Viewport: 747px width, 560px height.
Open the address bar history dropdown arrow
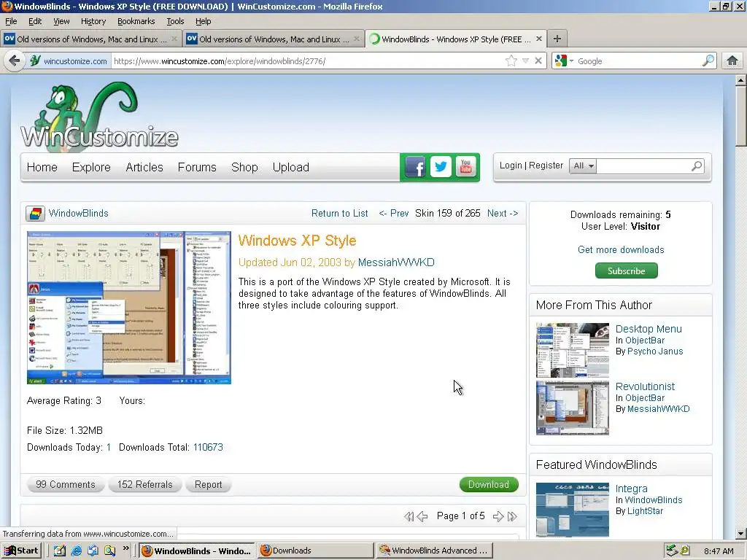tap(525, 61)
